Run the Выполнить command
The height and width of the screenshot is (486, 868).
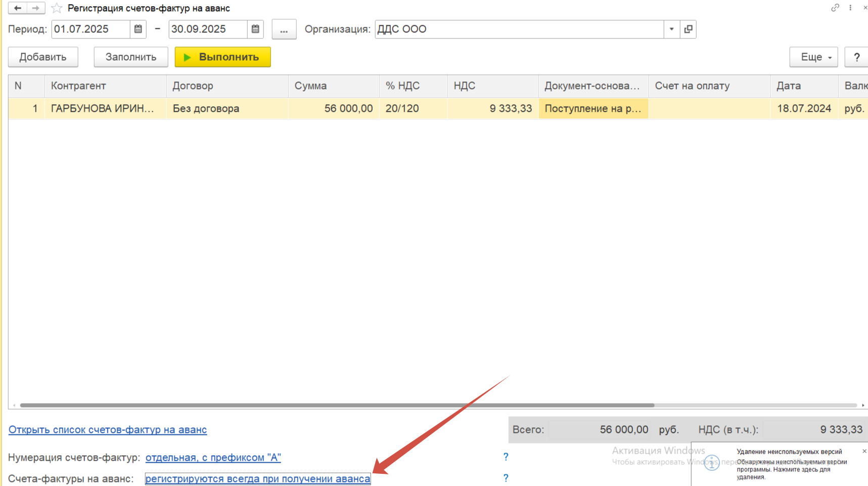pos(222,57)
